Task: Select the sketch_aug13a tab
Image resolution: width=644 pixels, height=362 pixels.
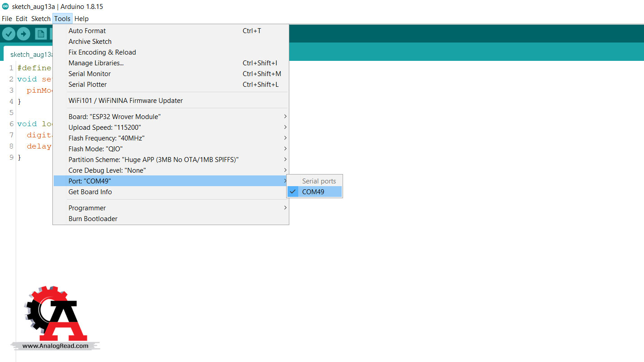Action: [x=29, y=54]
